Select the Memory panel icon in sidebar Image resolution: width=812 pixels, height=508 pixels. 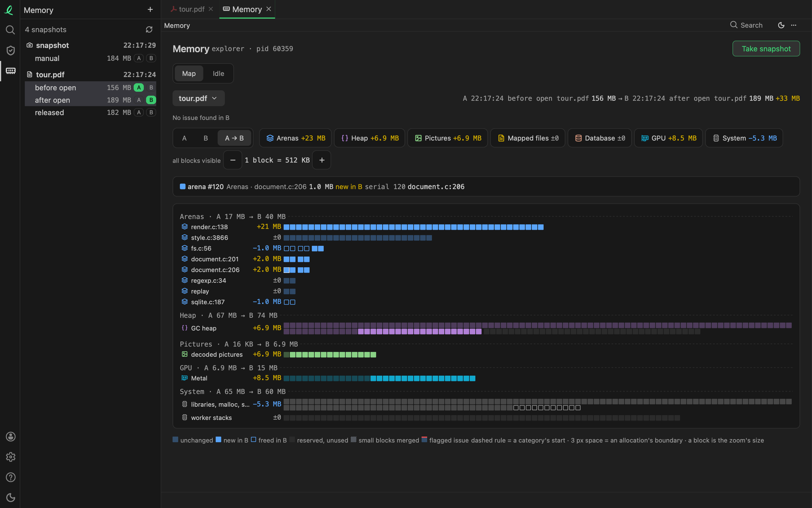(x=10, y=71)
